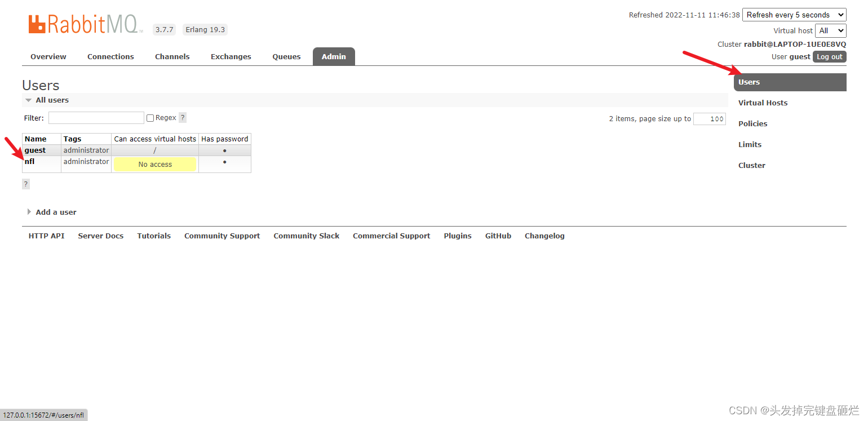Open the HTTP API link
The image size is (868, 421).
coord(47,236)
